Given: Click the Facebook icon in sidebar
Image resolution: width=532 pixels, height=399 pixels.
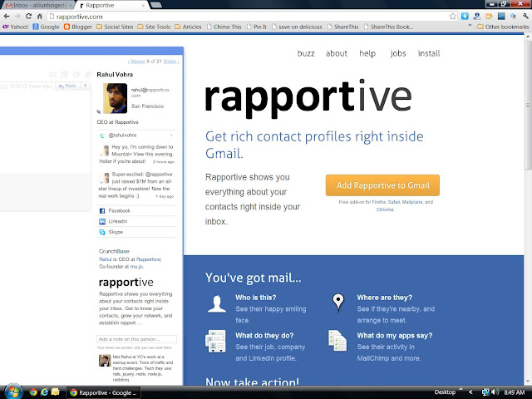Looking at the screenshot, I should click(101, 211).
